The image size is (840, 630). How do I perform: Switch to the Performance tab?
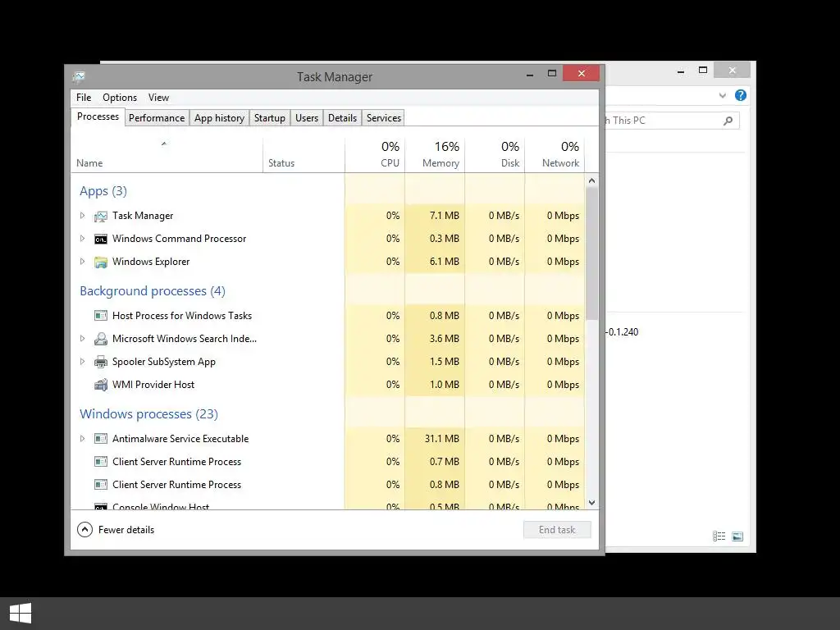[x=157, y=118]
